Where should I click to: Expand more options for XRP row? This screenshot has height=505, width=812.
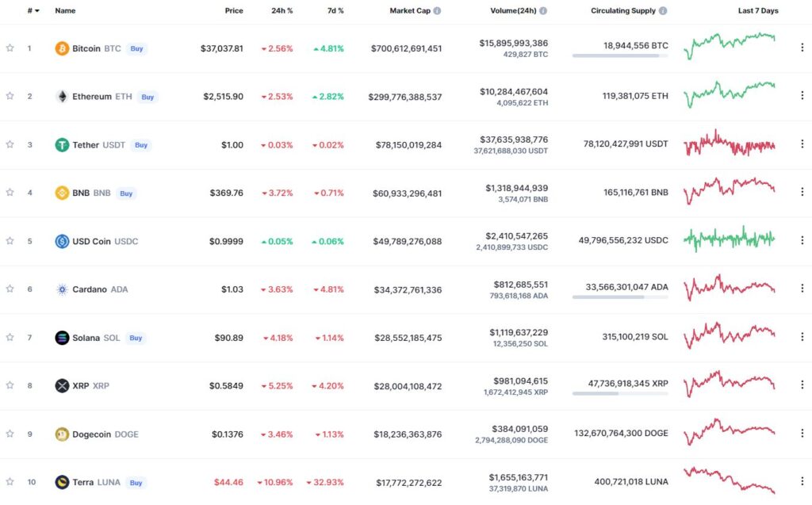(x=802, y=384)
